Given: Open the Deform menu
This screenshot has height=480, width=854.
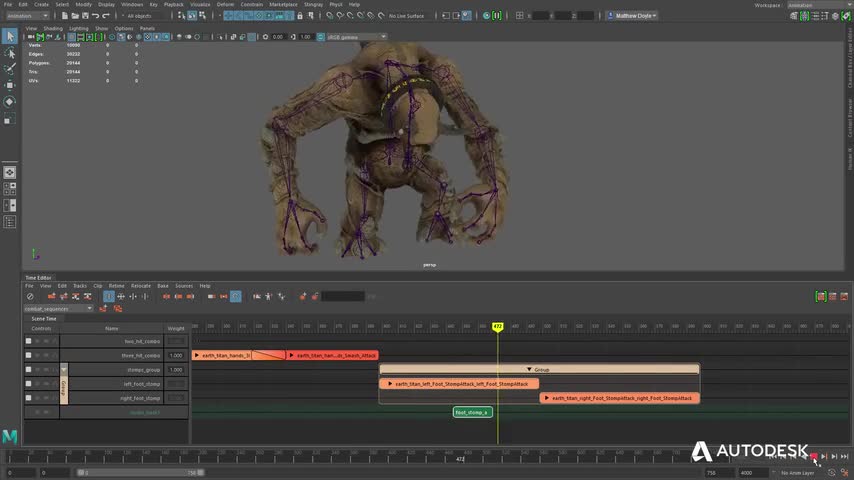Looking at the screenshot, I should tap(226, 4).
